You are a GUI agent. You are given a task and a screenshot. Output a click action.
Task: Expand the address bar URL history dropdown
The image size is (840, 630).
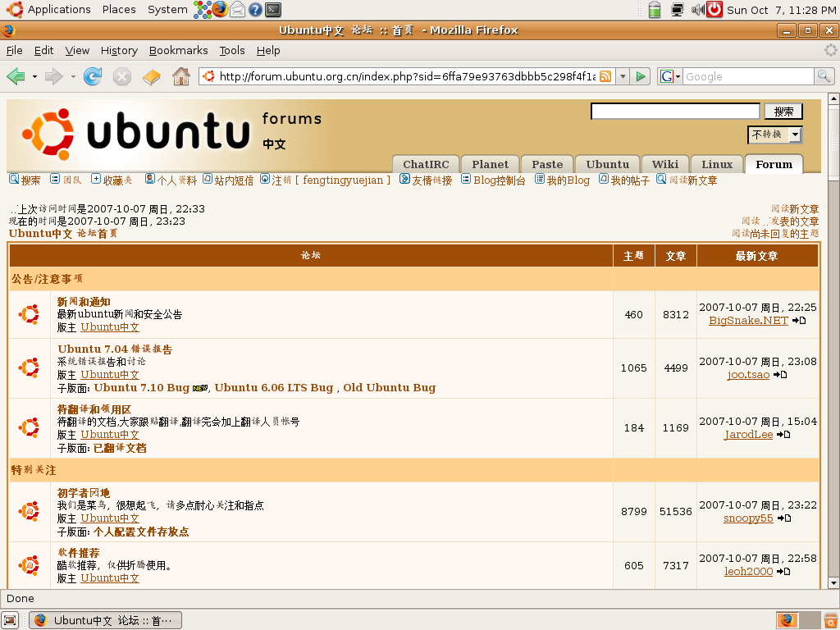tap(623, 76)
